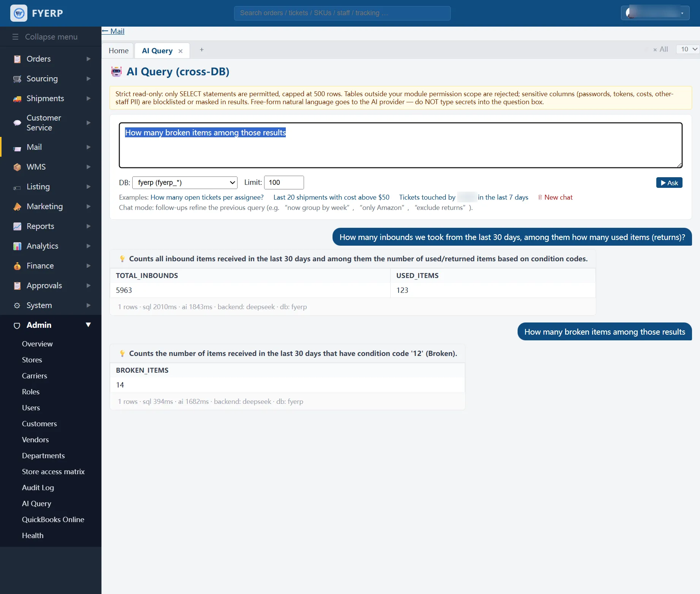Click the Customer Service speech bubble icon

(17, 123)
